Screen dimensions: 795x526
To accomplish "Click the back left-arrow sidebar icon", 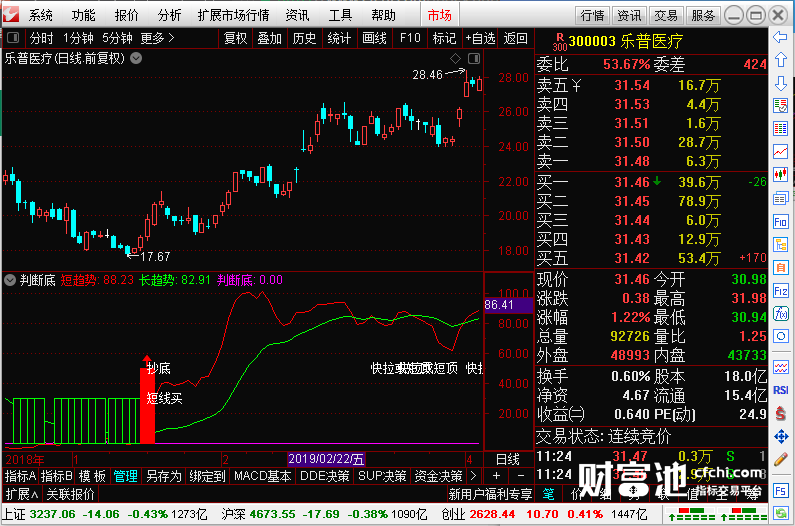I will click(x=780, y=37).
